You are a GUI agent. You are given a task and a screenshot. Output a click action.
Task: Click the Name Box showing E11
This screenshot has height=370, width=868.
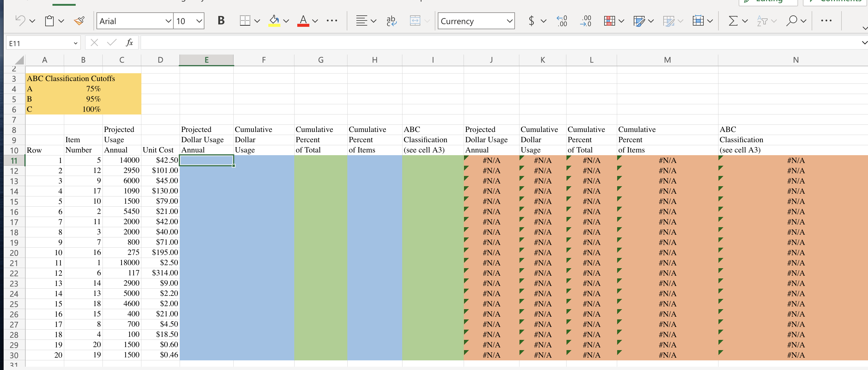[x=40, y=43]
